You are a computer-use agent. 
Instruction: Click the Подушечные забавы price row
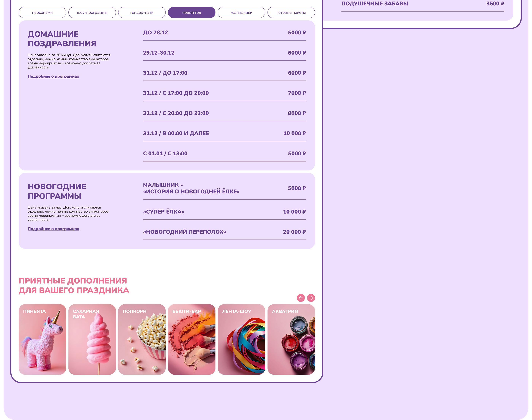[x=422, y=4]
